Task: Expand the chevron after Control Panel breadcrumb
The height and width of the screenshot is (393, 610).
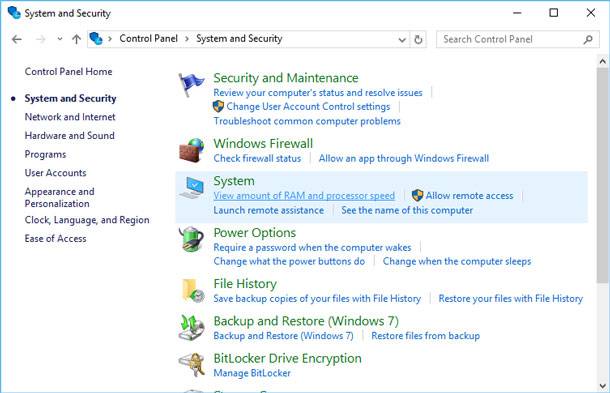Action: (187, 39)
